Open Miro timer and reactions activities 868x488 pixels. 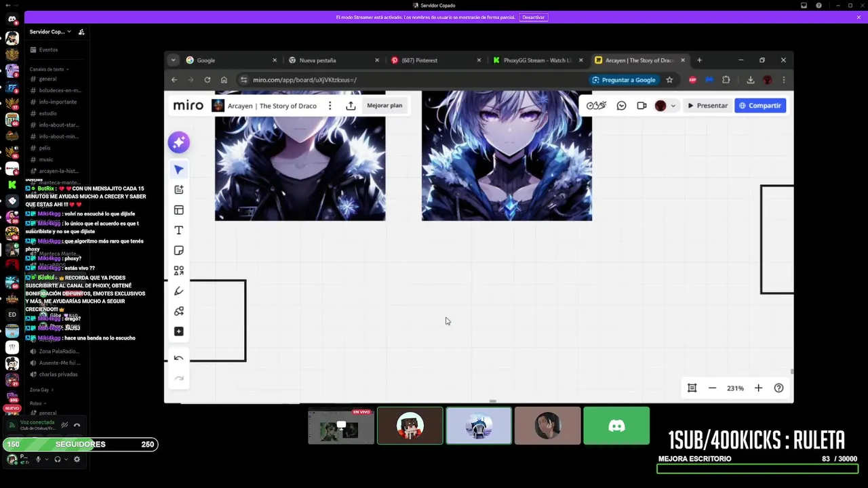pos(596,106)
